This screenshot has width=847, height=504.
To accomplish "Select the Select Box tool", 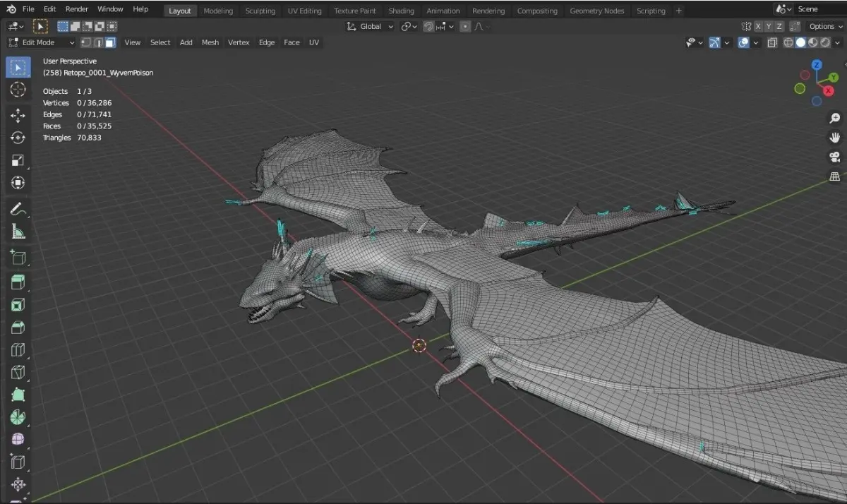I will 18,68.
